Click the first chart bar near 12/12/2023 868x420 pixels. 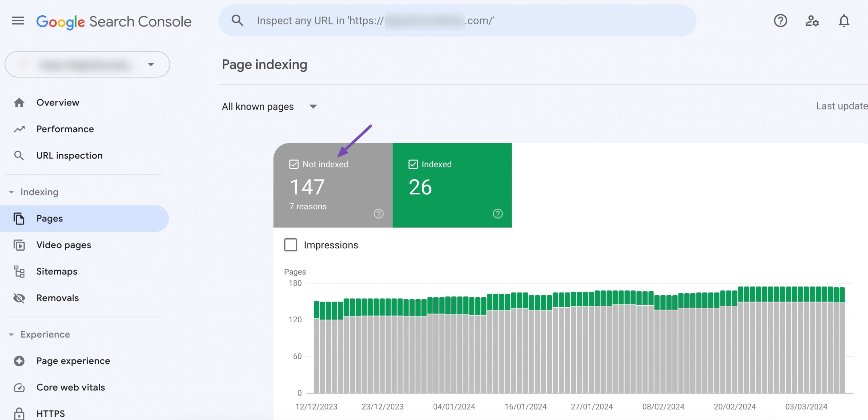click(316, 347)
